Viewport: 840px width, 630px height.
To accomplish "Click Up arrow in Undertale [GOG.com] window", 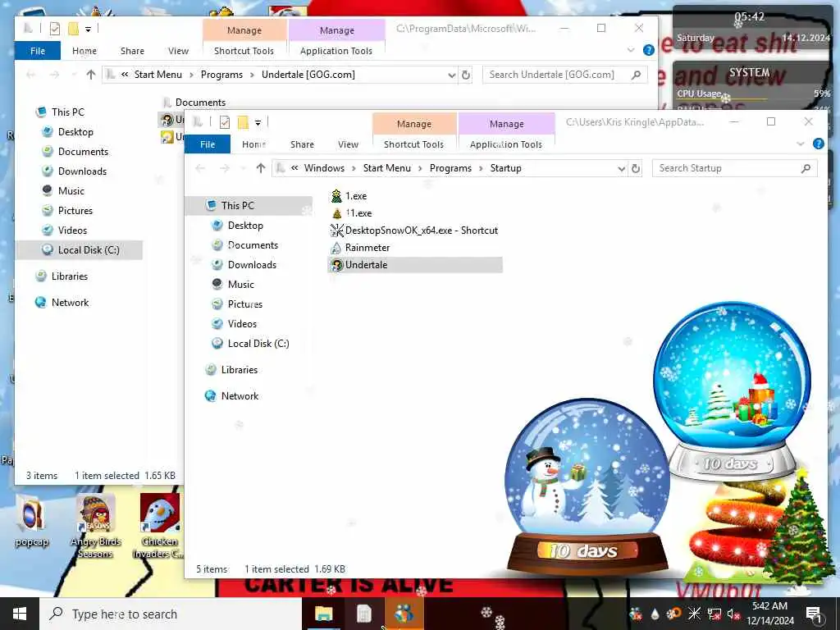I will coord(90,75).
